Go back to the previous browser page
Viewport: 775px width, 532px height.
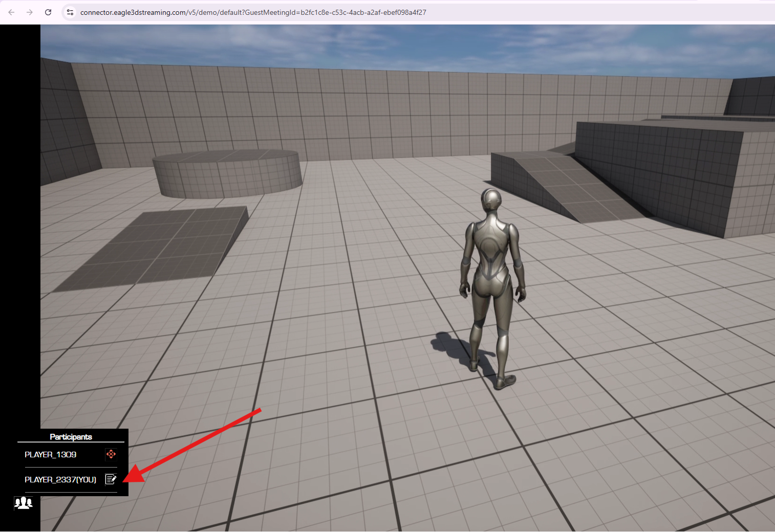[11, 12]
